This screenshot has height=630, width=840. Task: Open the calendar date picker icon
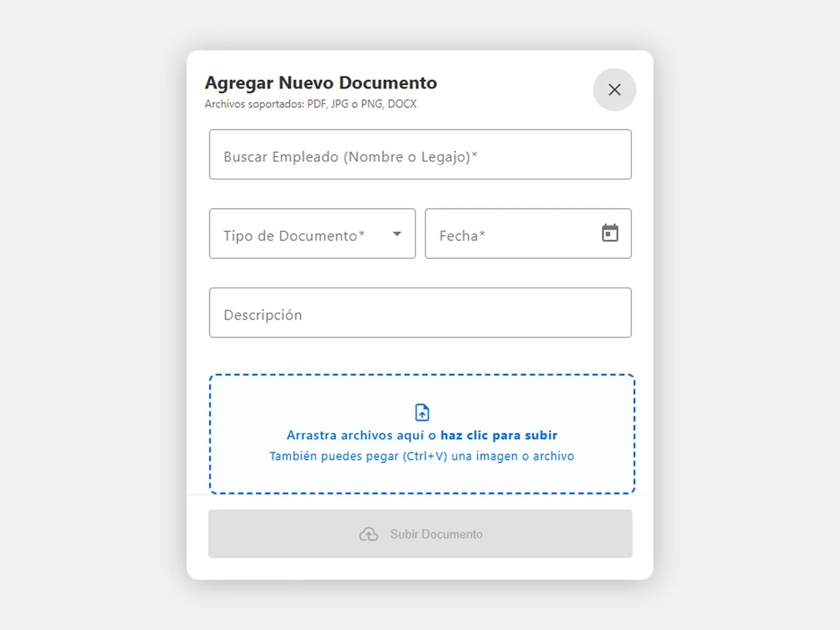point(610,233)
